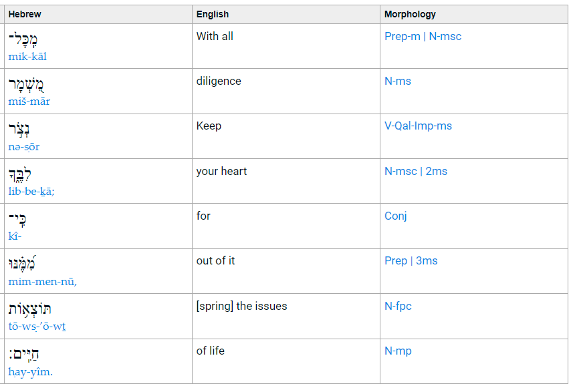Open the N-ms morphology link for diligence
Viewport: 573px width, 392px height.
[398, 81]
